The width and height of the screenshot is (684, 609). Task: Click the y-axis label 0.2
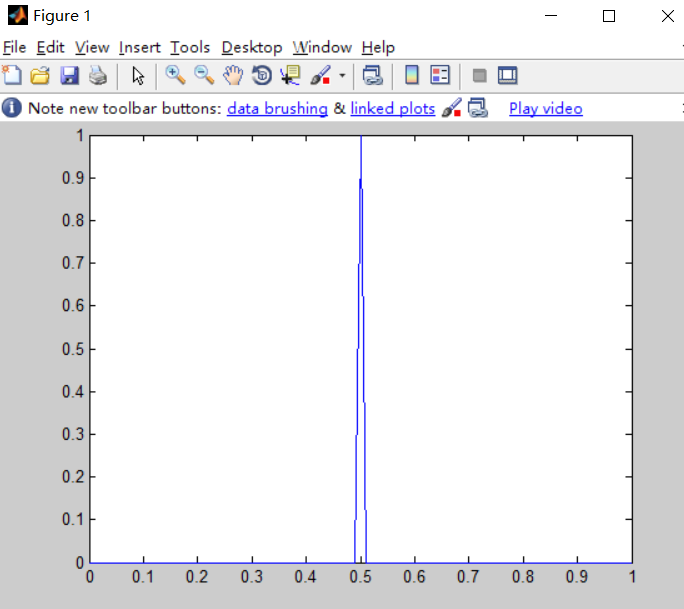[73, 476]
